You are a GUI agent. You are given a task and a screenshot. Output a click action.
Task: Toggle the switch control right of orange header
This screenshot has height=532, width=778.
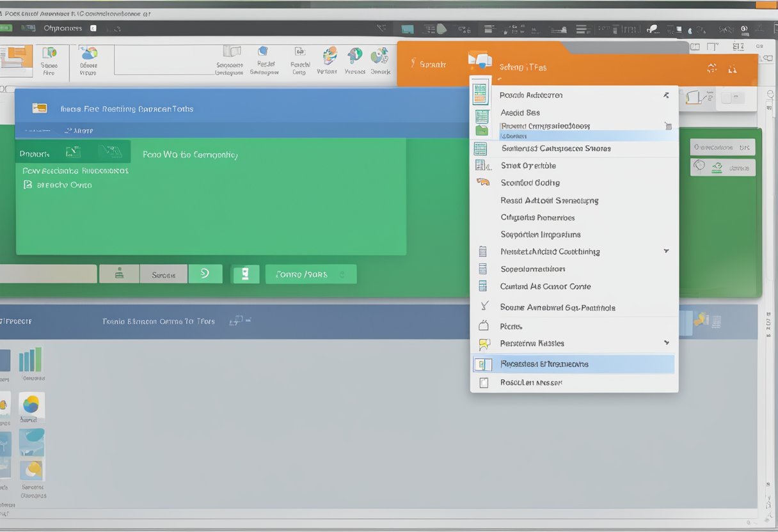tap(733, 98)
